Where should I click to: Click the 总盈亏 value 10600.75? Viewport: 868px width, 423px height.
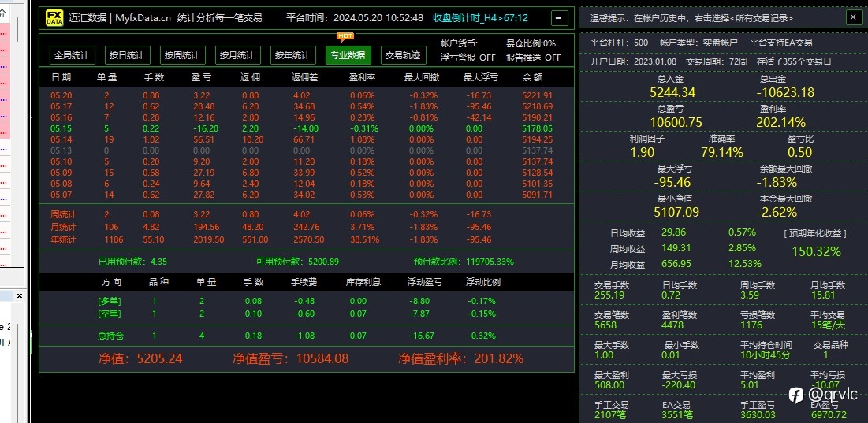676,122
